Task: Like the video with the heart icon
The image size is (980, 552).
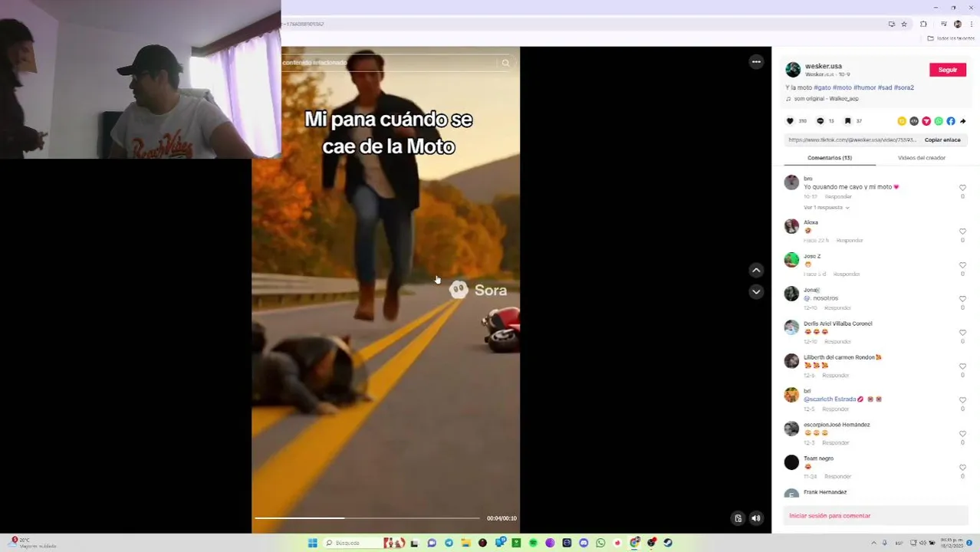Action: coord(790,121)
